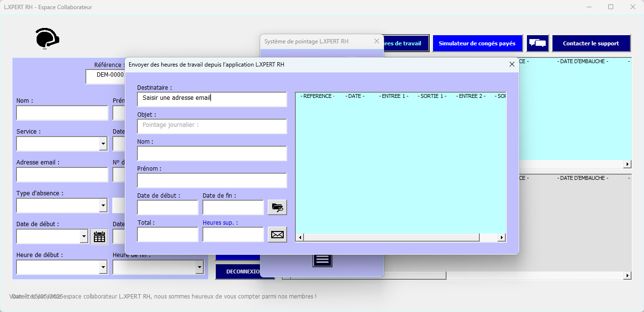Image resolution: width=644 pixels, height=312 pixels.
Task: Click the lower grey list's horizontal scrollbar thumb
Action: pos(368,275)
